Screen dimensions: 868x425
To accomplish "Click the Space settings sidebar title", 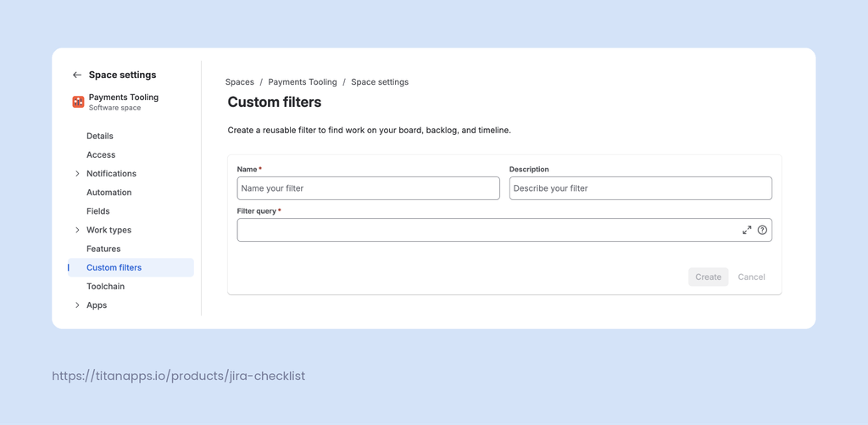I will coord(122,75).
